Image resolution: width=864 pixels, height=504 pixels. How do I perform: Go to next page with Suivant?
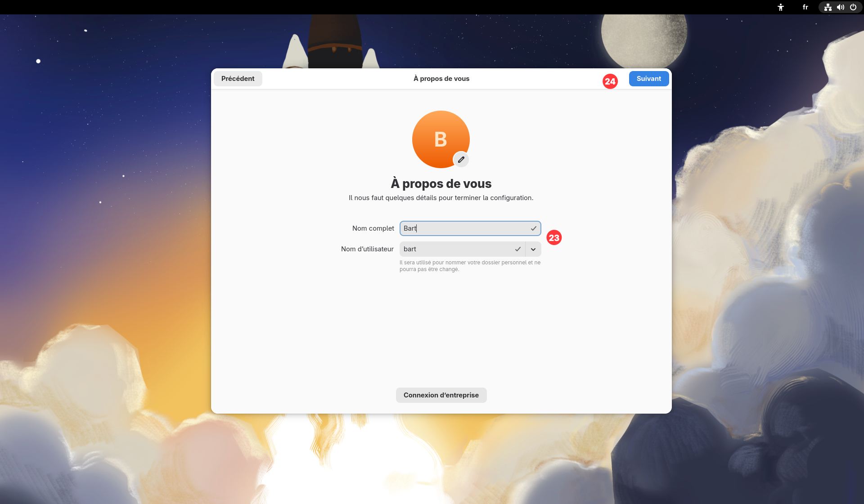click(x=648, y=79)
